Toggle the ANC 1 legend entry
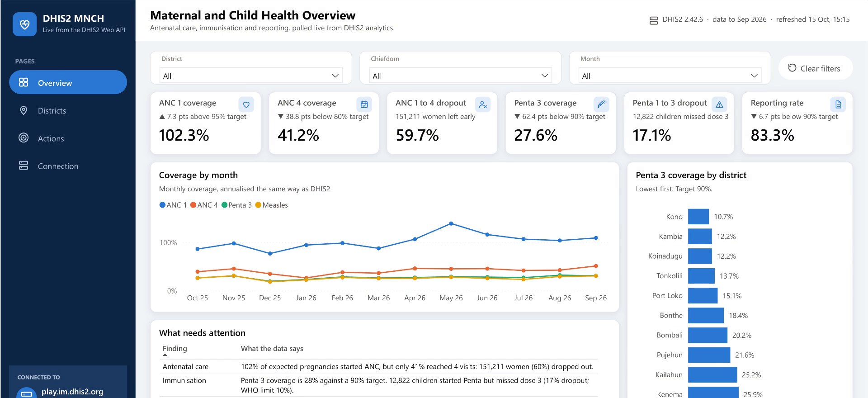868x398 pixels. (173, 205)
